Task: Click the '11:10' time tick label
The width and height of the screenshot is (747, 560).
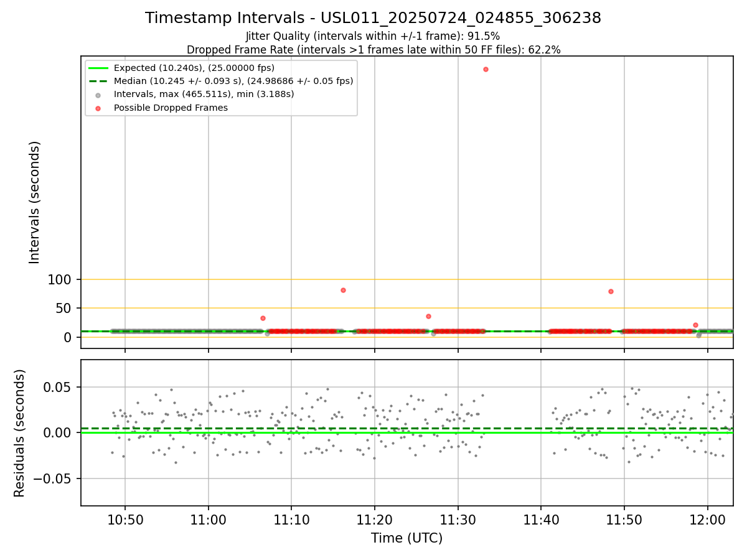Action: 291,520
